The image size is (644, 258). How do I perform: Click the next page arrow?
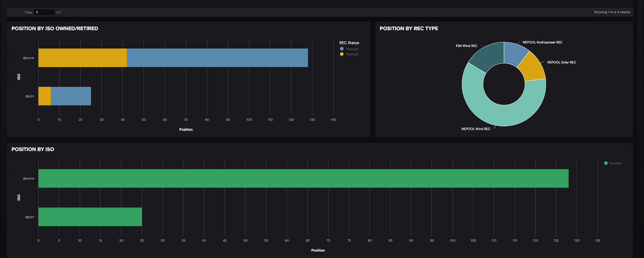point(69,12)
